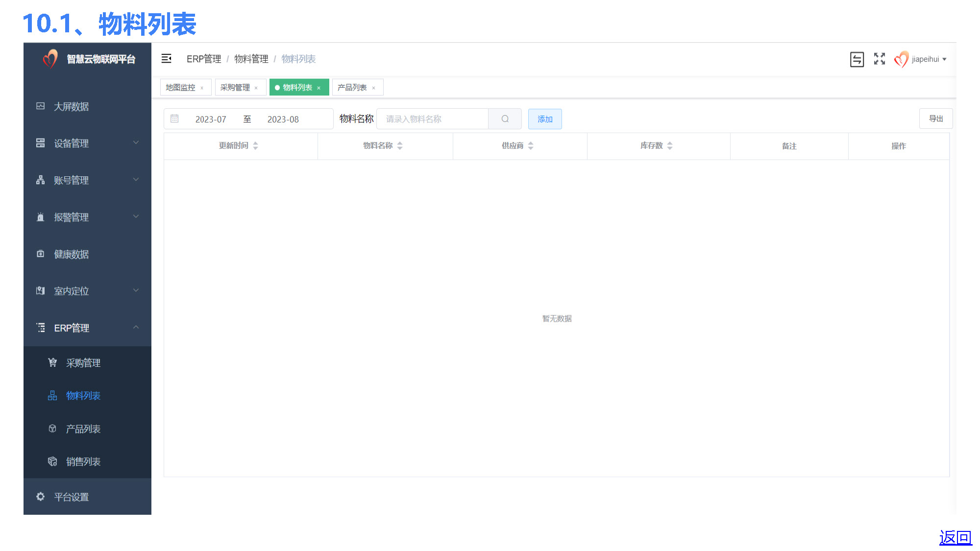Click the 物料列表 blocks icon

(52, 395)
